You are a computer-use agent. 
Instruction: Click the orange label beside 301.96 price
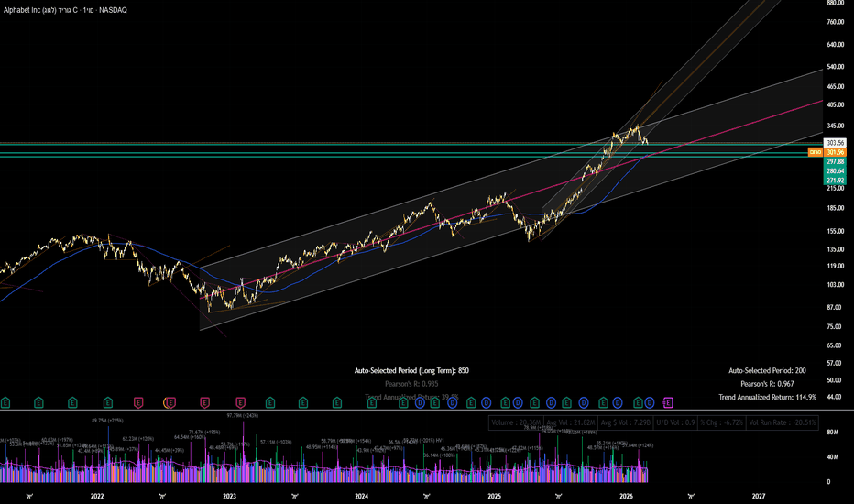point(816,152)
